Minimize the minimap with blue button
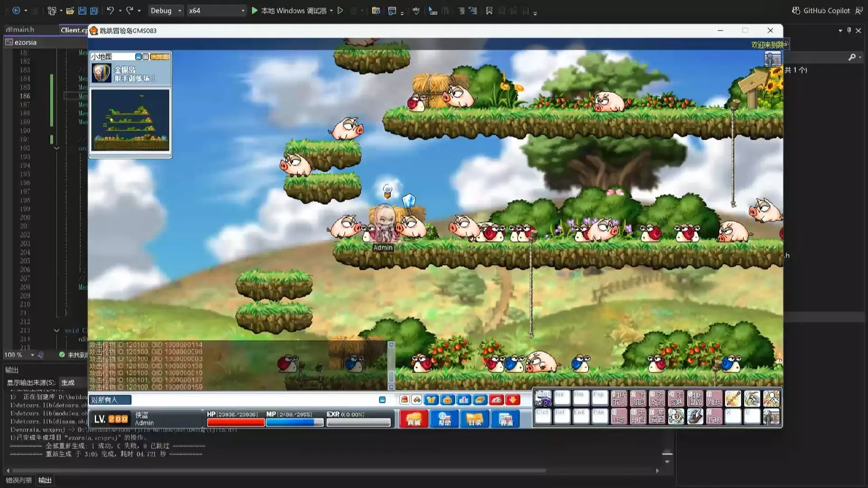The width and height of the screenshot is (868, 488). point(138,56)
